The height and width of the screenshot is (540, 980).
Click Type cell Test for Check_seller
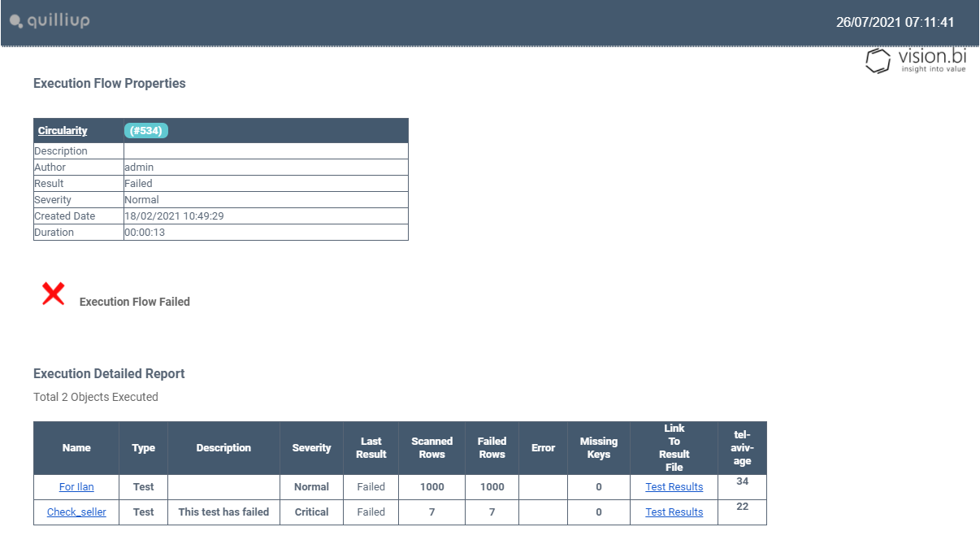(144, 512)
